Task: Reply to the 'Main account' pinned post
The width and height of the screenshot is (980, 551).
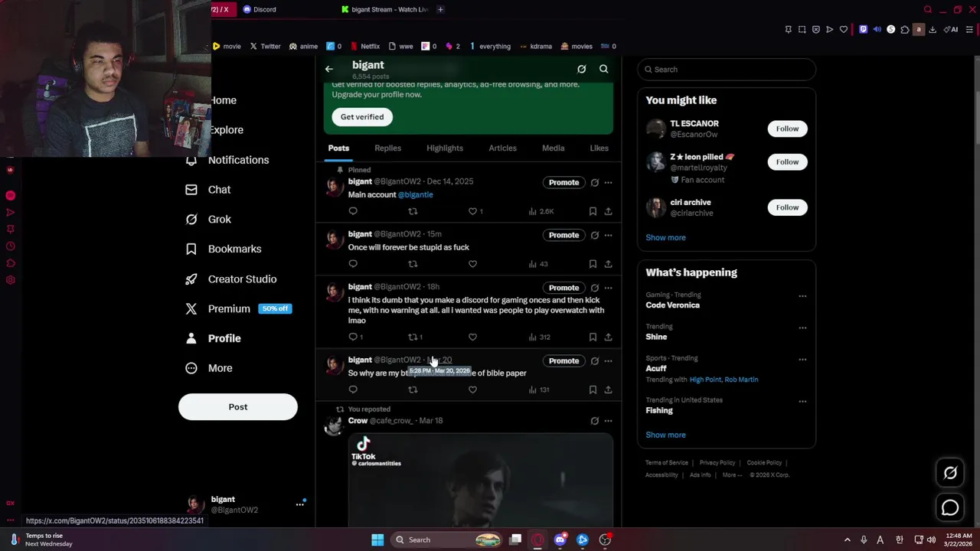Action: 353,211
